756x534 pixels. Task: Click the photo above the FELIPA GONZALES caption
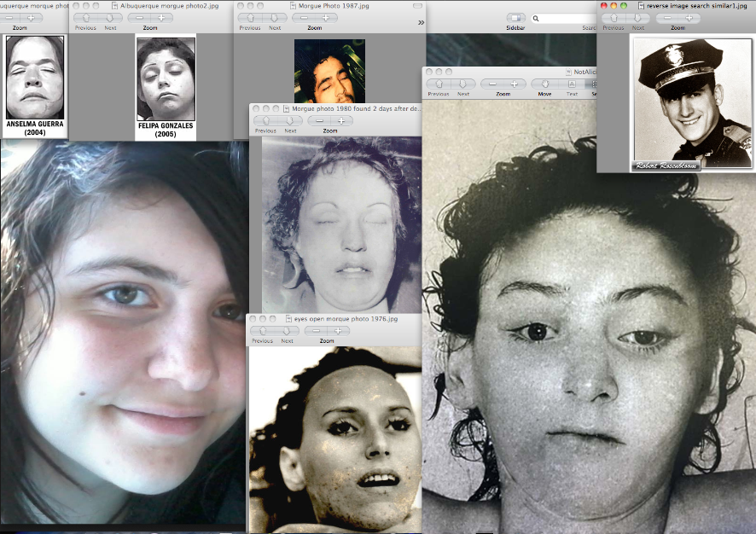[166, 79]
